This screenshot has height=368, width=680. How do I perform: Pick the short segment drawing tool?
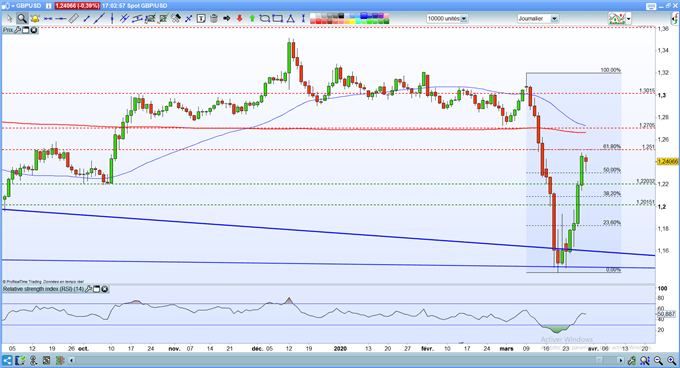87,19
